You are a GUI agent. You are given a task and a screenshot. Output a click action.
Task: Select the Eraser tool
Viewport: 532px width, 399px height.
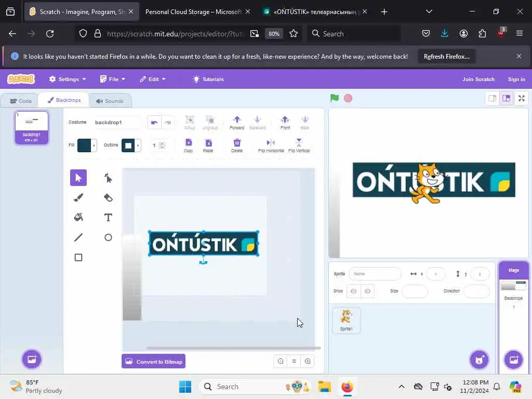(x=108, y=197)
